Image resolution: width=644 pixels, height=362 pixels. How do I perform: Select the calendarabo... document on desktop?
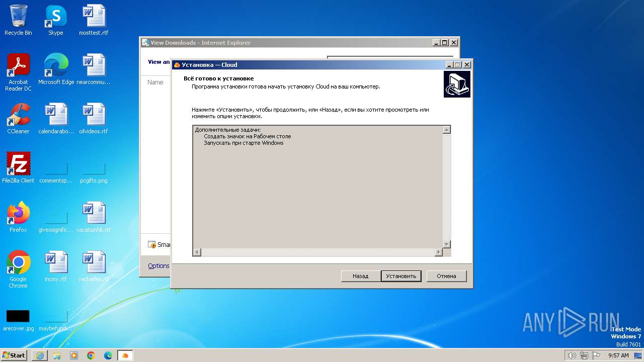(x=56, y=119)
